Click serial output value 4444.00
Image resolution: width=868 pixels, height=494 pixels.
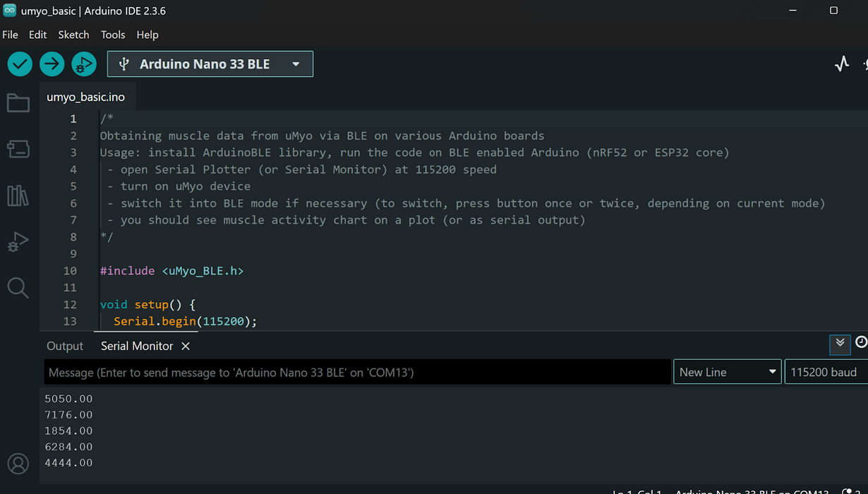click(x=68, y=463)
